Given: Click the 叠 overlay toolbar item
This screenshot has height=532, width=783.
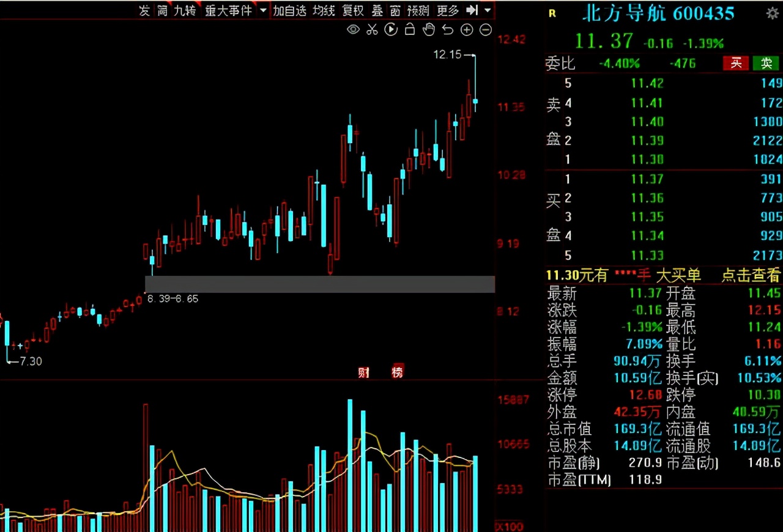Looking at the screenshot, I should tap(377, 10).
